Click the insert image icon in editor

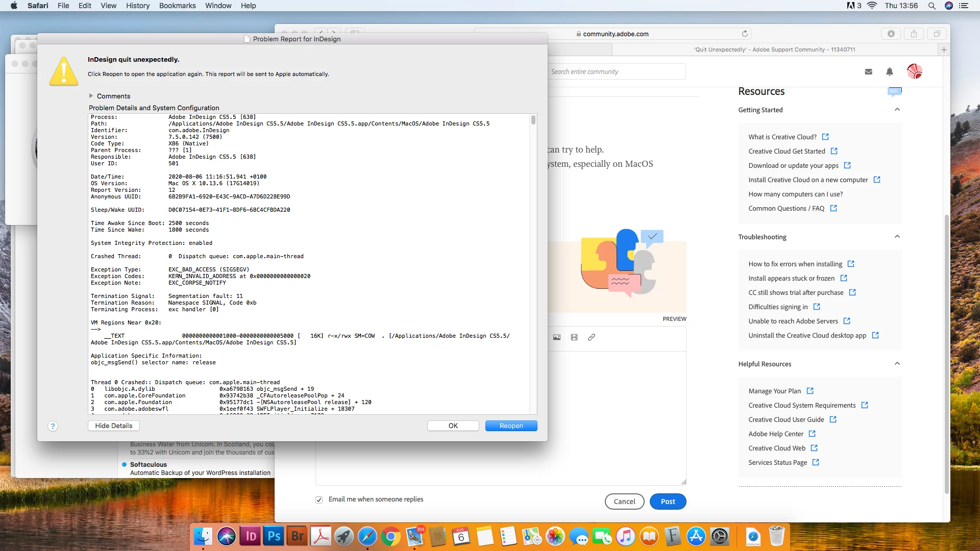click(x=557, y=337)
